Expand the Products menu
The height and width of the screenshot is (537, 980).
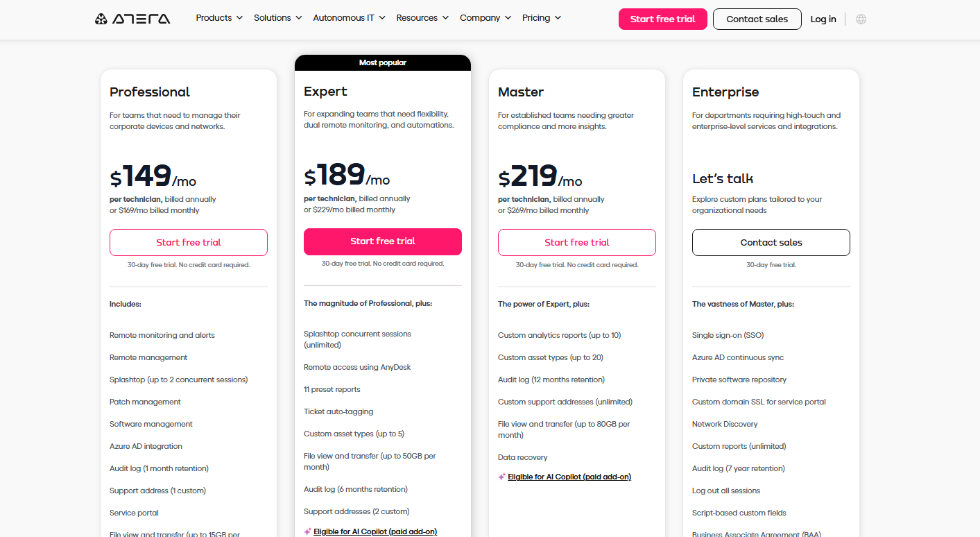(218, 17)
